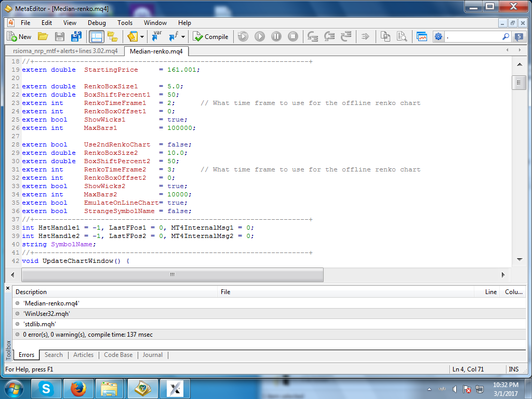Close the Toolbox panel with its X
This screenshot has width=532, height=399.
click(x=8, y=288)
